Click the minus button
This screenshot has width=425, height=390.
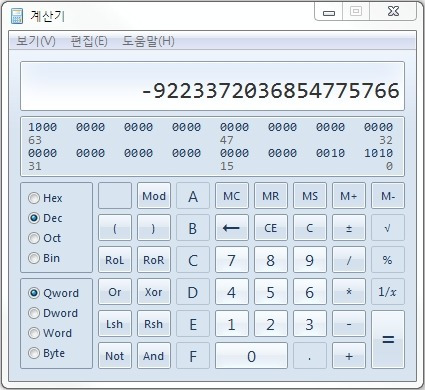pyautogui.click(x=349, y=324)
